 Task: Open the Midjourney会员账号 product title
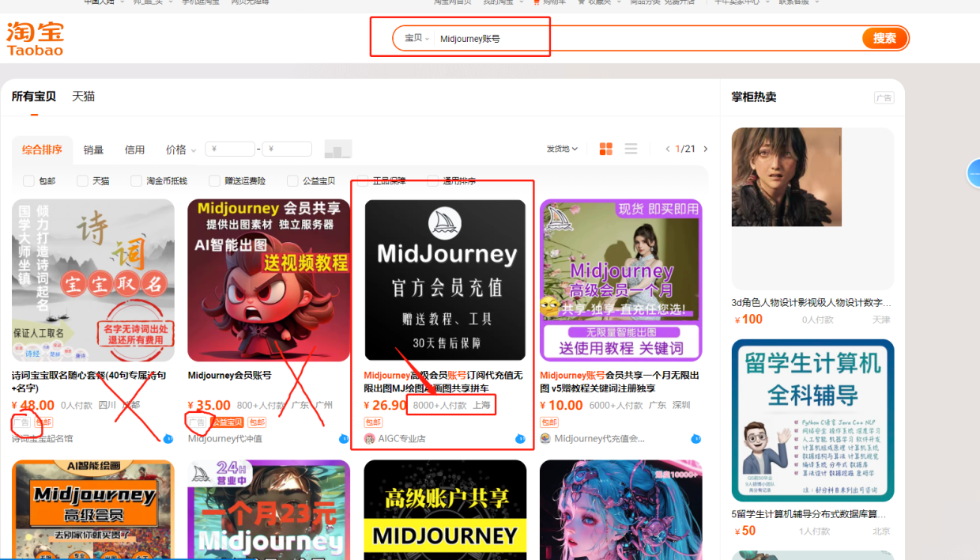[229, 375]
